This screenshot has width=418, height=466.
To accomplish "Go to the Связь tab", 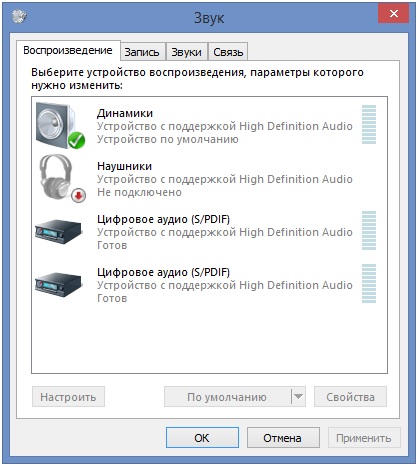I will tap(228, 52).
